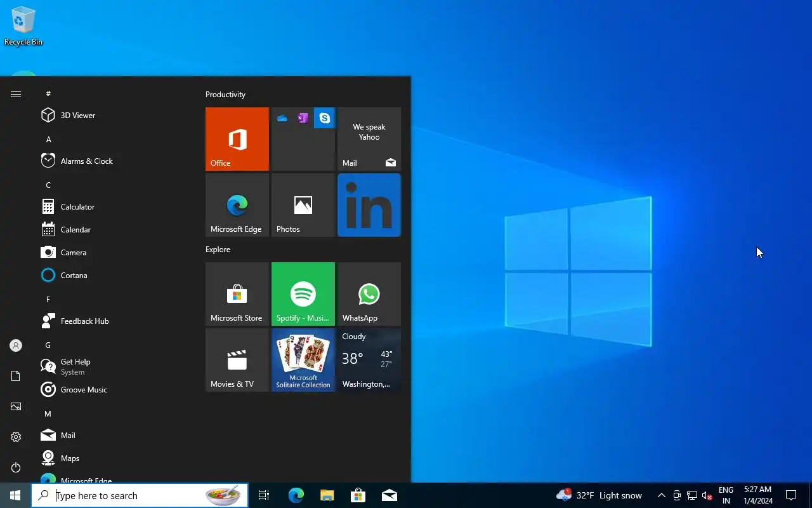Open File Explorer from the taskbar
Image resolution: width=812 pixels, height=508 pixels.
[327, 495]
